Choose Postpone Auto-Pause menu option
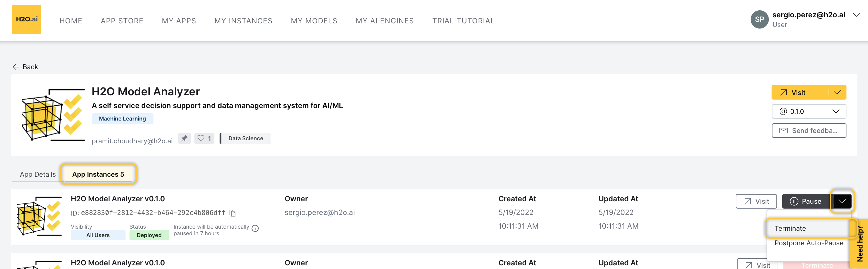868x269 pixels. pos(808,243)
